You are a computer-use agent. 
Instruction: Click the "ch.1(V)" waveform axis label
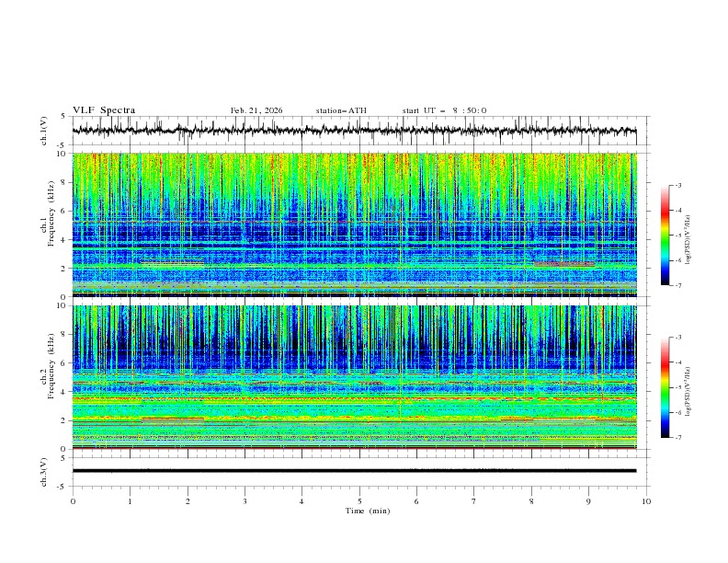[x=44, y=131]
